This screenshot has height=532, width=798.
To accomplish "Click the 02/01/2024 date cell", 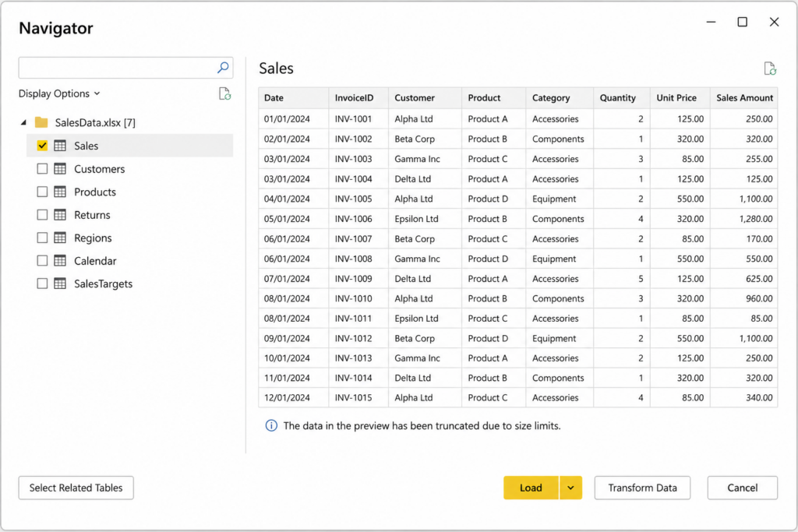I will pos(294,139).
